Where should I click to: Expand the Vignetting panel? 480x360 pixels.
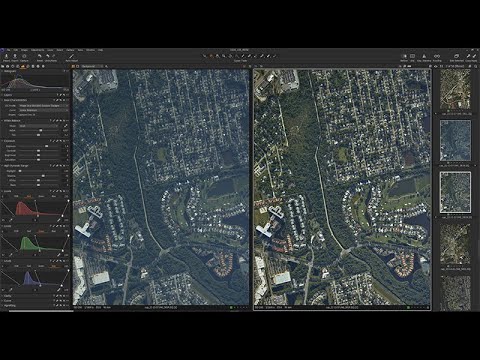pyautogui.click(x=2, y=306)
